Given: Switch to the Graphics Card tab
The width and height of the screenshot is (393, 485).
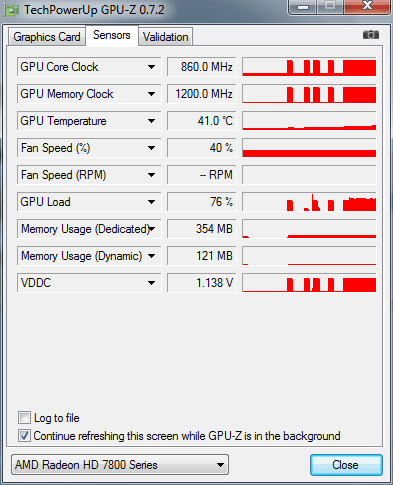Looking at the screenshot, I should (47, 37).
